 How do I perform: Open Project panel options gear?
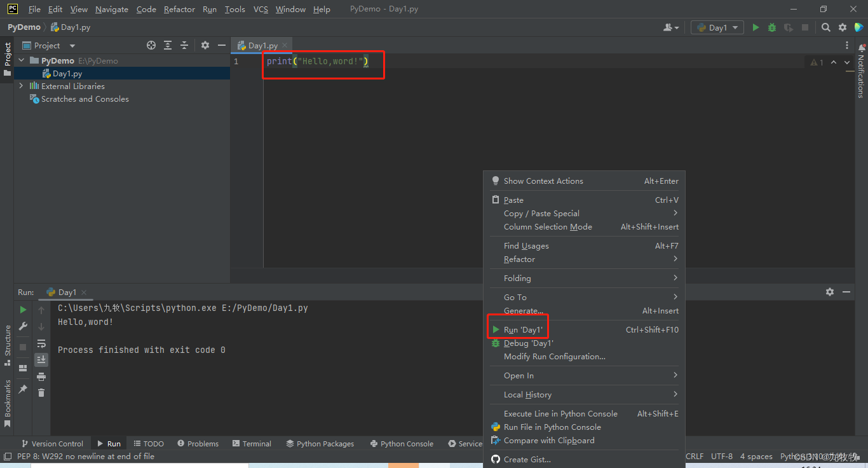click(x=205, y=45)
